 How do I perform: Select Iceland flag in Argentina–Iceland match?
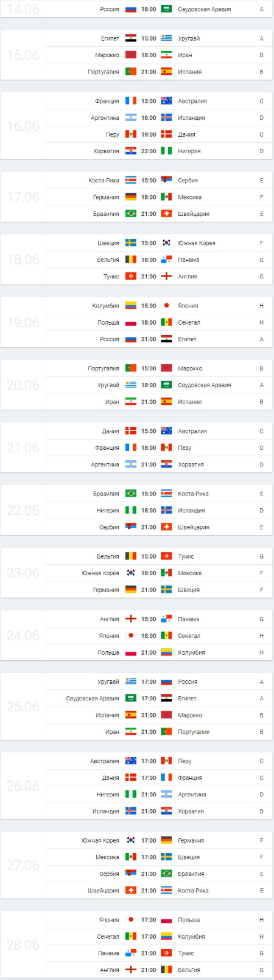point(166,118)
